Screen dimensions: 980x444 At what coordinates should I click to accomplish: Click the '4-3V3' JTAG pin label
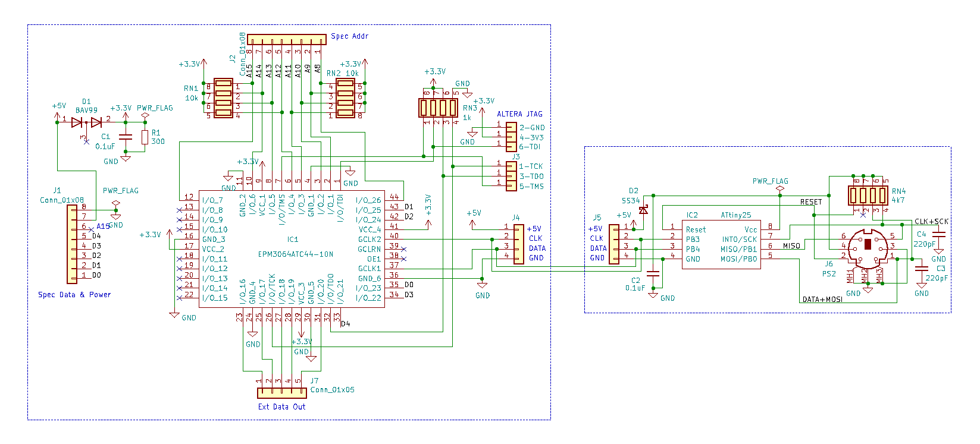531,138
